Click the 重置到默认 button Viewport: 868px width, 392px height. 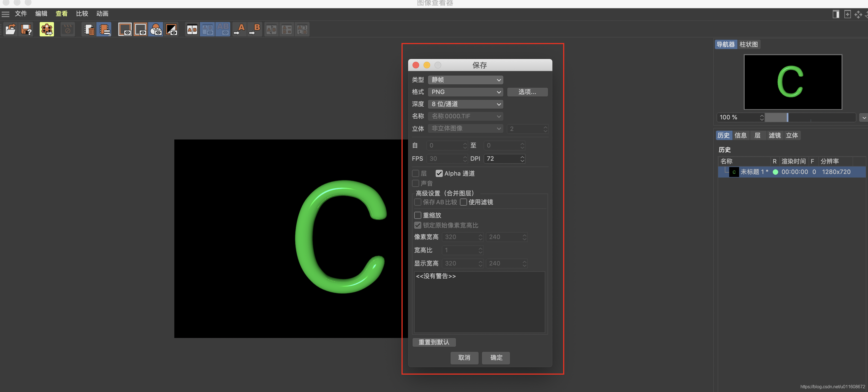click(434, 342)
